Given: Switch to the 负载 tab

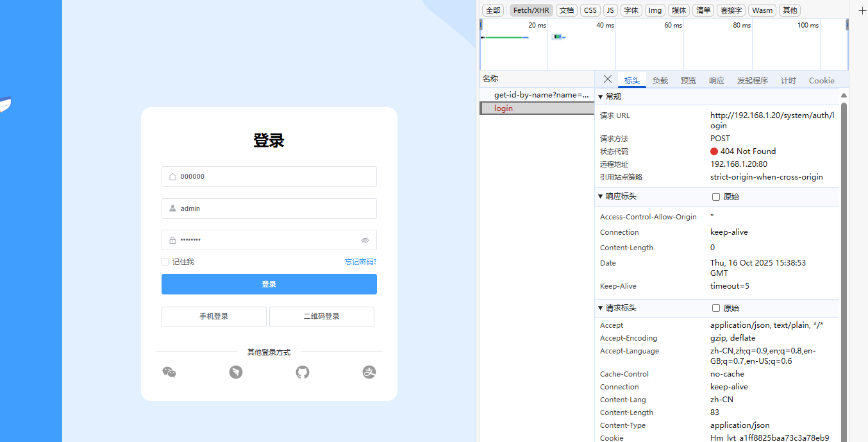Looking at the screenshot, I should point(660,81).
